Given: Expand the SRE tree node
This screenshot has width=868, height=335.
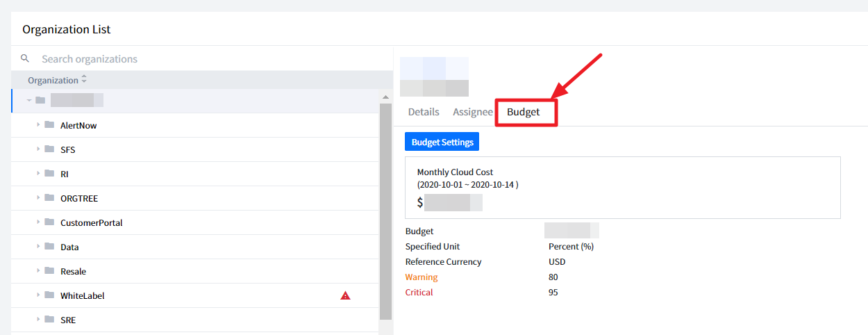Looking at the screenshot, I should (38, 320).
